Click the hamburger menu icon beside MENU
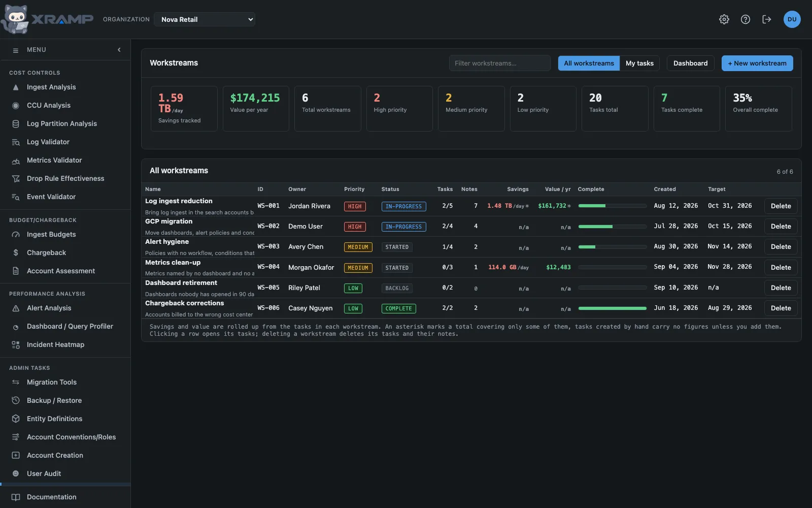The height and width of the screenshot is (508, 812). (16, 50)
